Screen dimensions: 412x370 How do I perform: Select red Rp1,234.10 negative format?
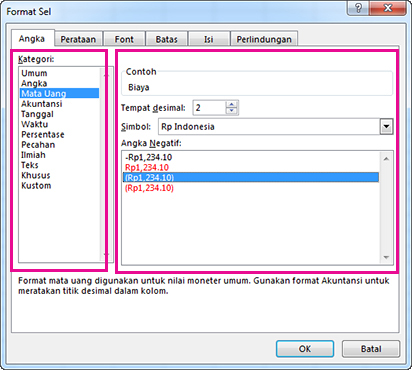click(251, 167)
